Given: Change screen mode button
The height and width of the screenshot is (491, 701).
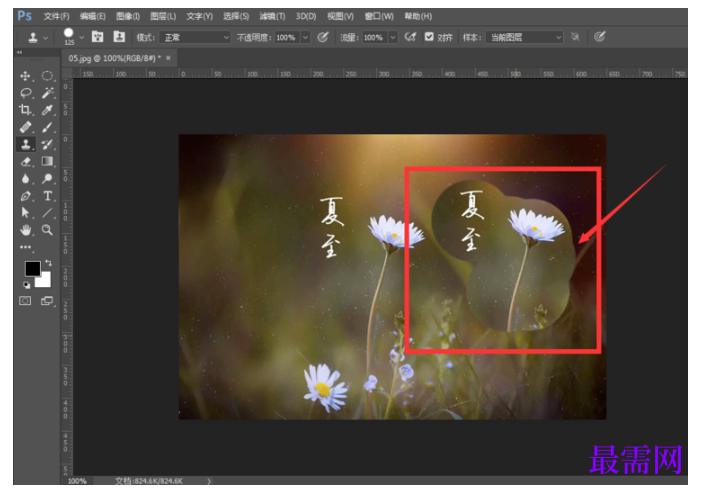Looking at the screenshot, I should click(47, 301).
